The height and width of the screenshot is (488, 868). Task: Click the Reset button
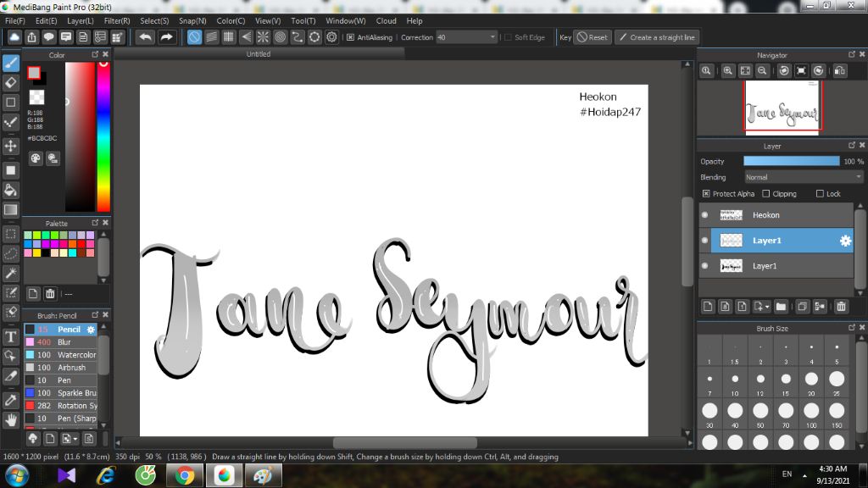(593, 37)
